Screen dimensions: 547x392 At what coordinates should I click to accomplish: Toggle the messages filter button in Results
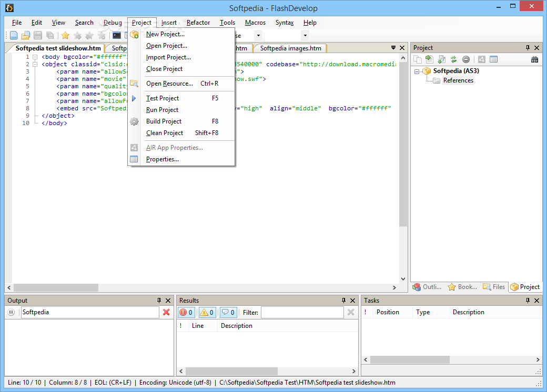pos(228,312)
